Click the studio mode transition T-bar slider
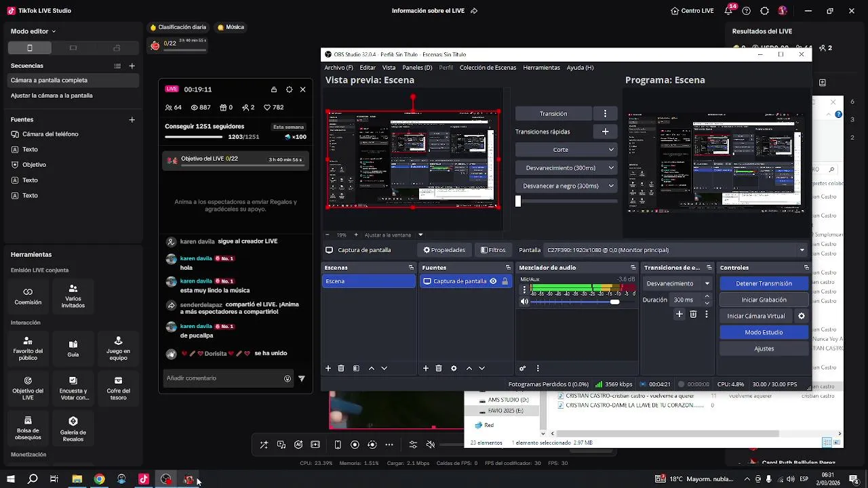 pyautogui.click(x=518, y=201)
